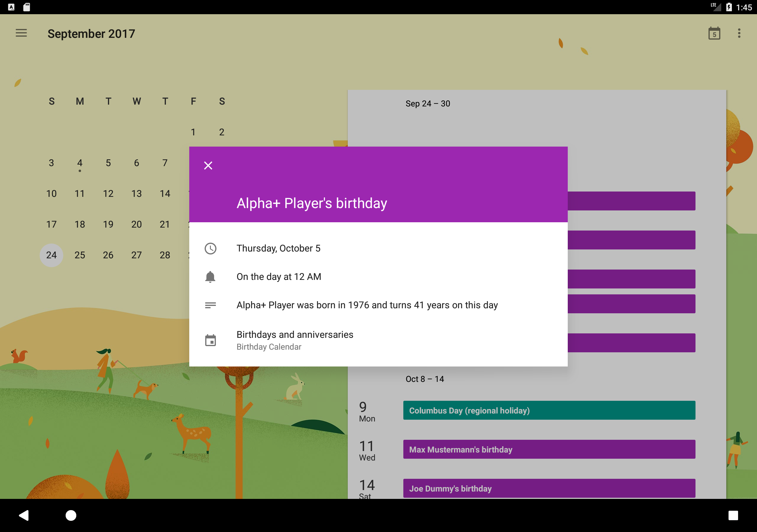Click the description lines icon
This screenshot has width=757, height=532.
[x=210, y=305]
